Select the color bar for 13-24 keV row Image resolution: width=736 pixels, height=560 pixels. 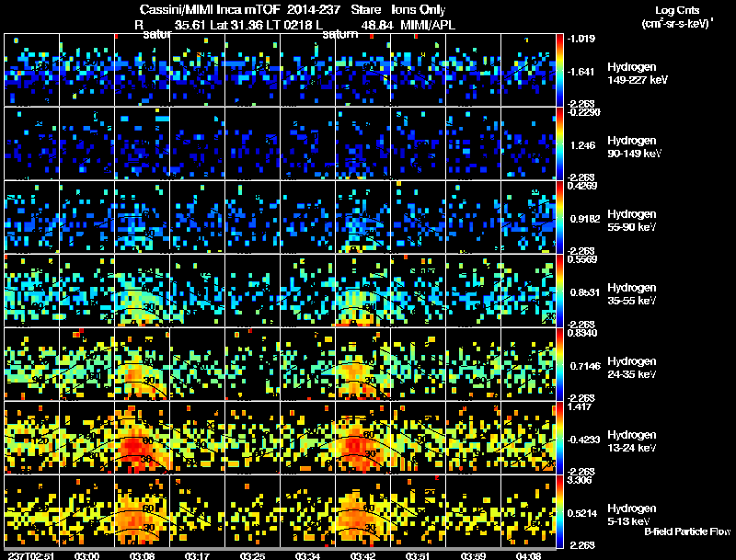(x=559, y=438)
